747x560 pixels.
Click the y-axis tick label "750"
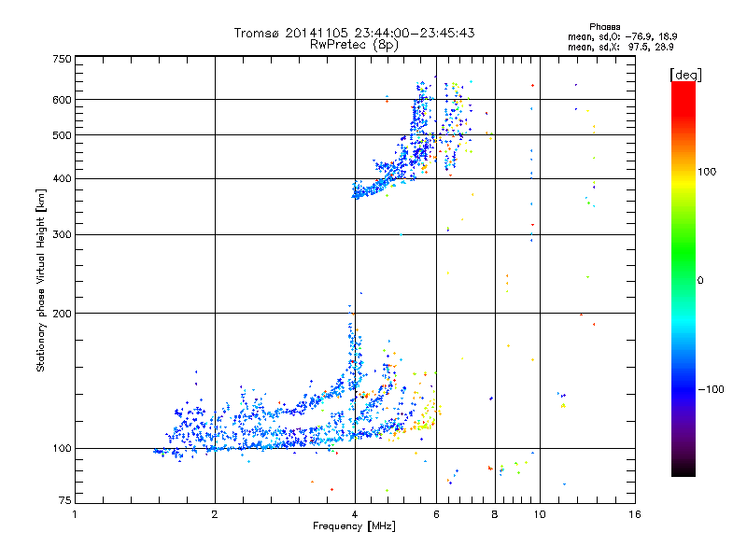pyautogui.click(x=62, y=59)
